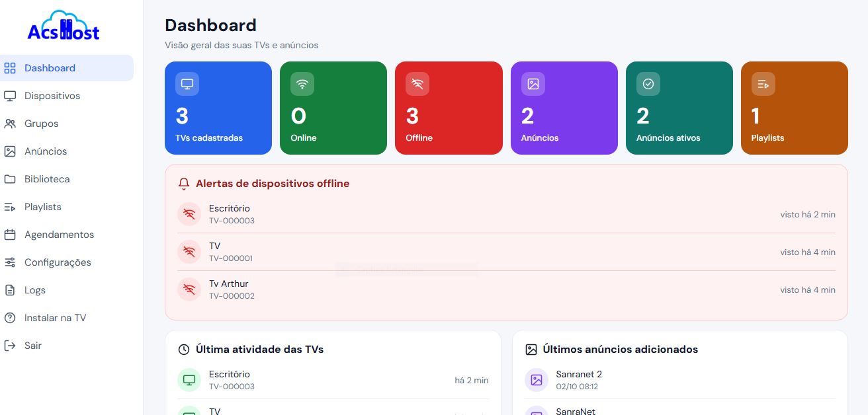Click the Anúncios ativos card
868x415 pixels.
point(679,108)
